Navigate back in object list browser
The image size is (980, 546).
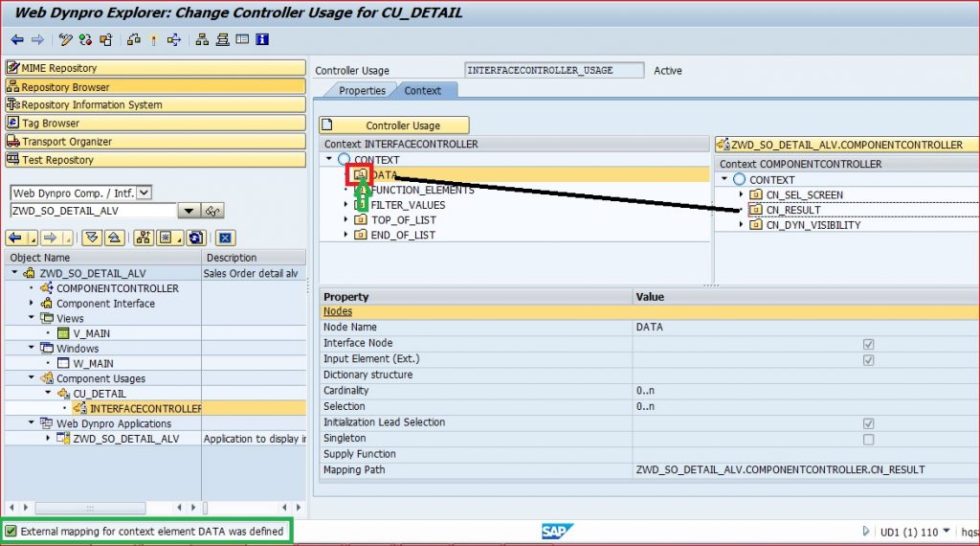coord(15,238)
